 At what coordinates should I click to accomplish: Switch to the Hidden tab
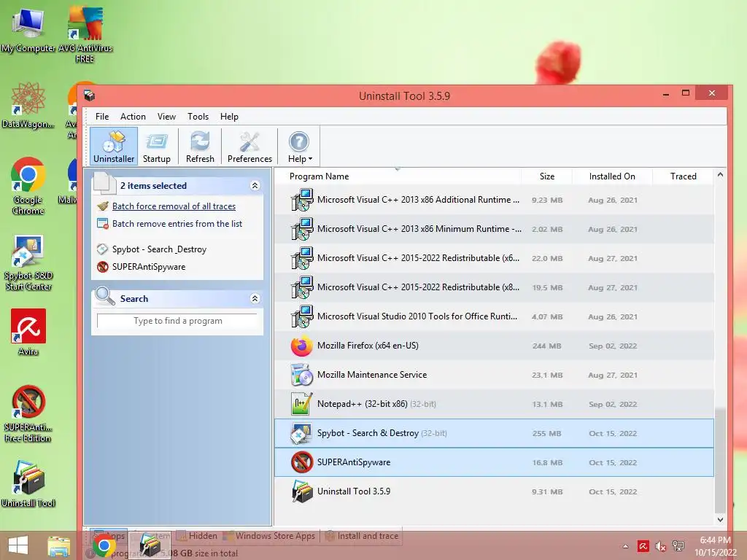[198, 536]
